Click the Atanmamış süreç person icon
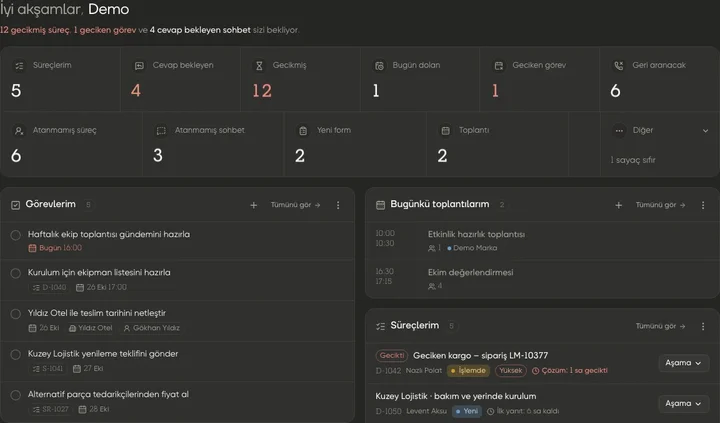The image size is (720, 423). click(x=19, y=131)
